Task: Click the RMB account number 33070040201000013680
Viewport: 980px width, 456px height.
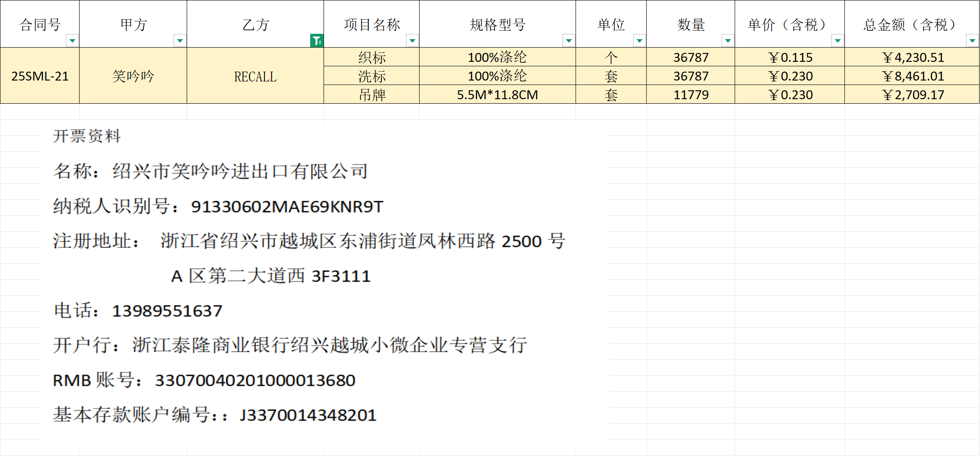Action: tap(255, 381)
